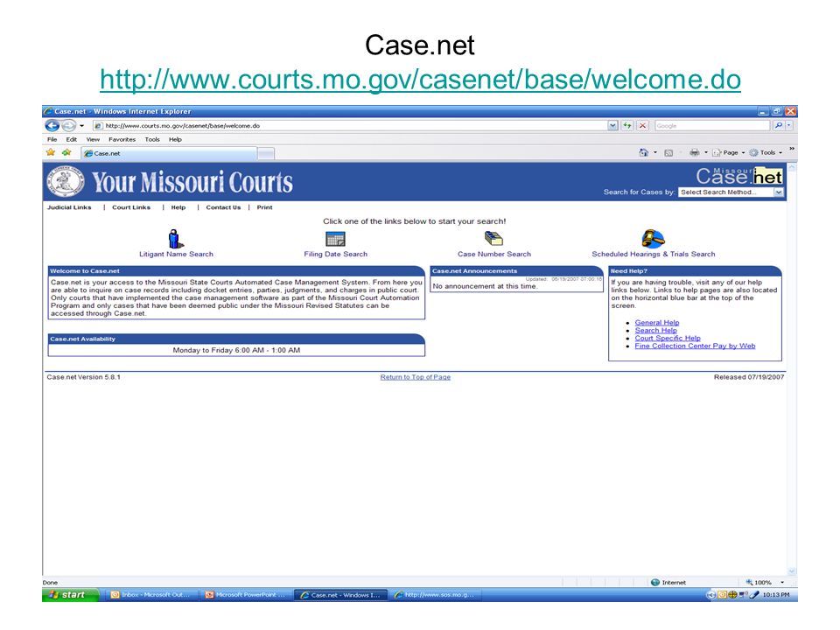
Task: Open the Tools menu in menu bar
Action: (152, 139)
